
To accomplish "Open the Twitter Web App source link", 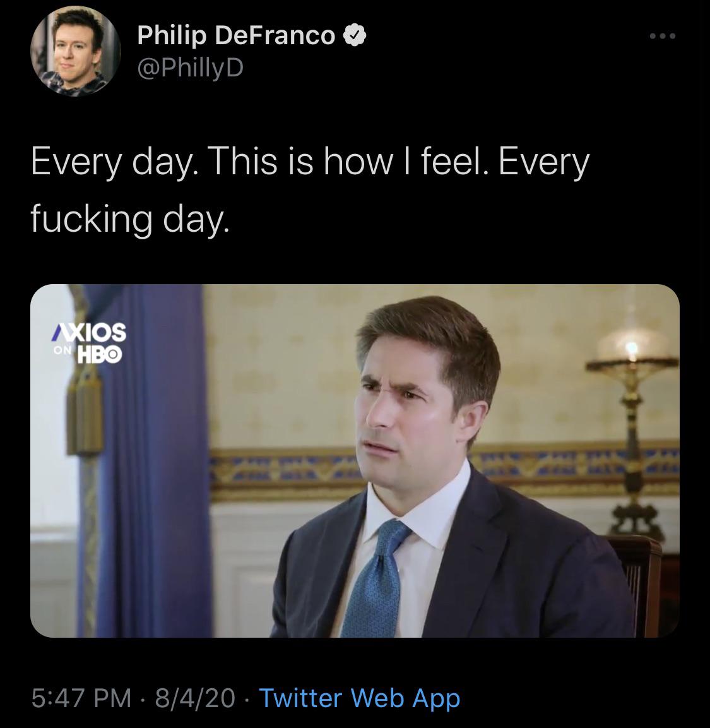I will point(359,698).
